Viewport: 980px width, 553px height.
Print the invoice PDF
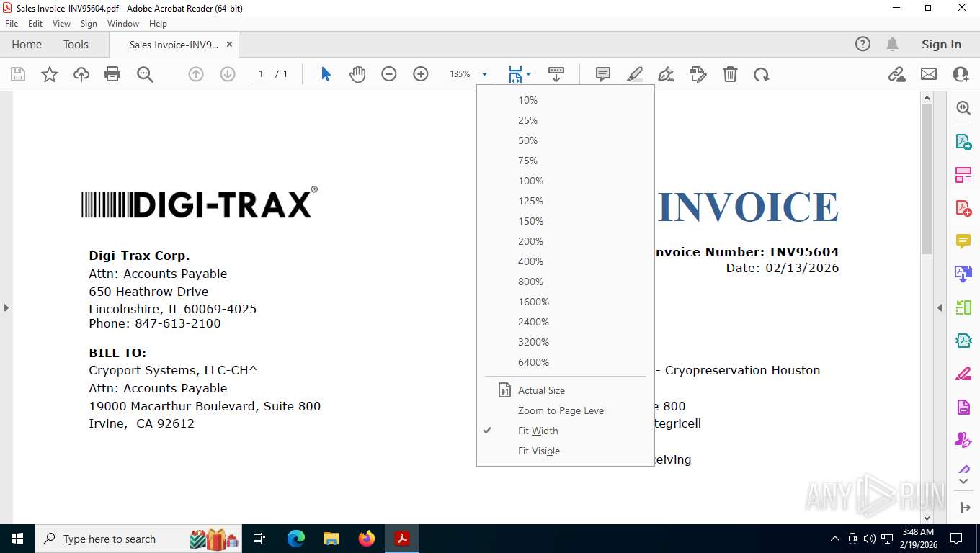click(x=112, y=74)
